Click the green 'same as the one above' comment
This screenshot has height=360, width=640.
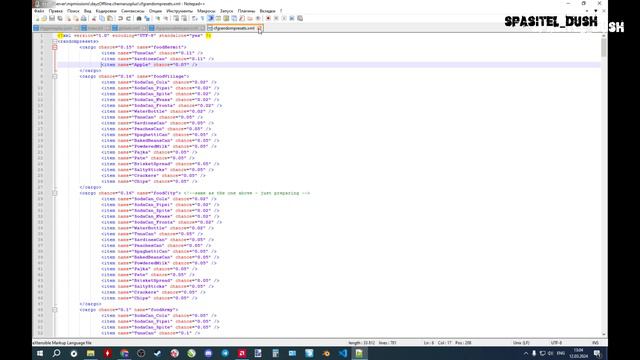click(247, 193)
